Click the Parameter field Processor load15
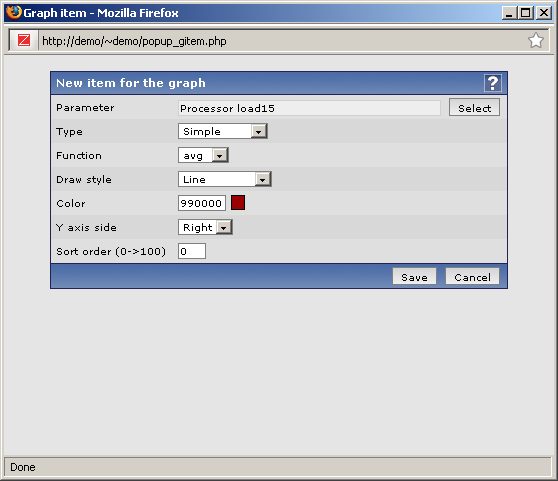This screenshot has height=481, width=558. coord(309,108)
